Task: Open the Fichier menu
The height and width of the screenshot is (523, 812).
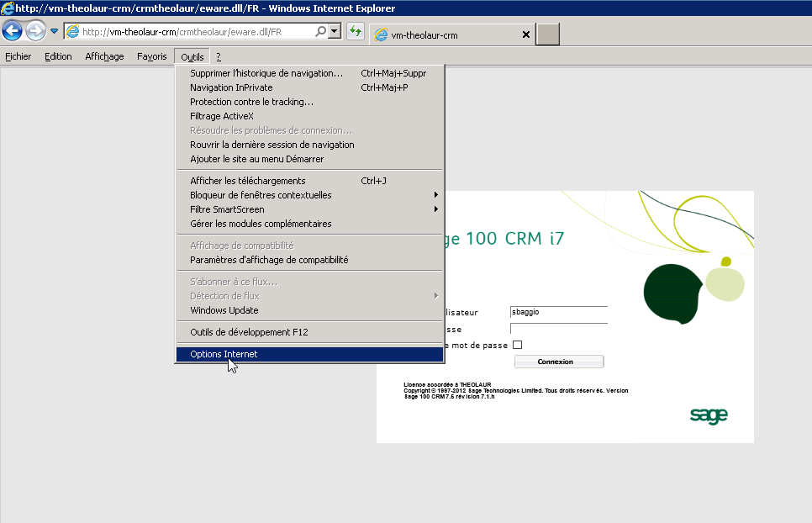Action: point(18,56)
